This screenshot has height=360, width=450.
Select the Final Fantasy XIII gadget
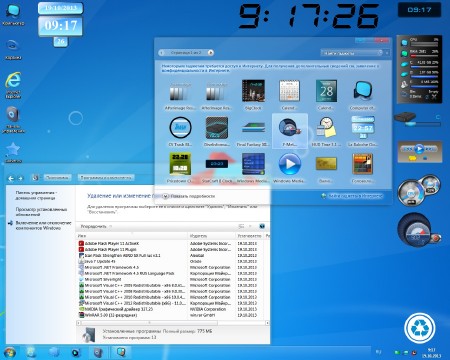coord(253,131)
